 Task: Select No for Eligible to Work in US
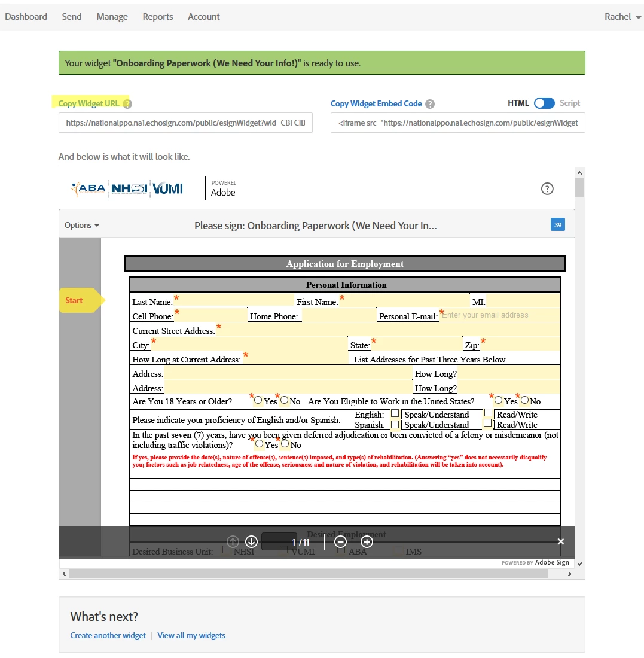525,400
